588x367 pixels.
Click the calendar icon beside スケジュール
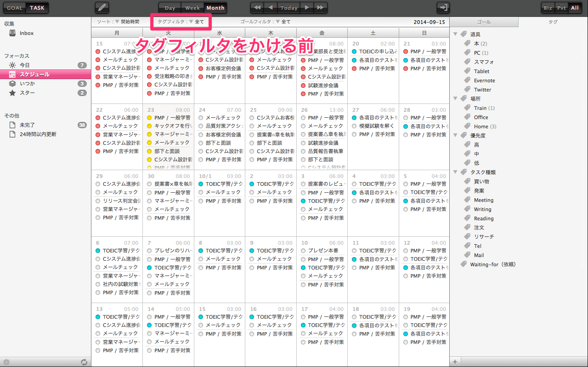pos(12,75)
